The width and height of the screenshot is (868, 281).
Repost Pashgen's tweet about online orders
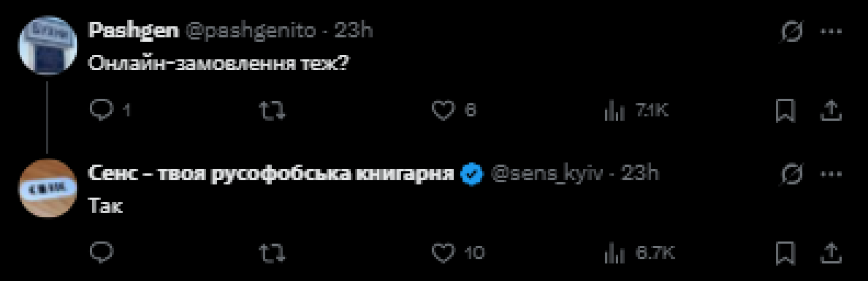(x=272, y=111)
